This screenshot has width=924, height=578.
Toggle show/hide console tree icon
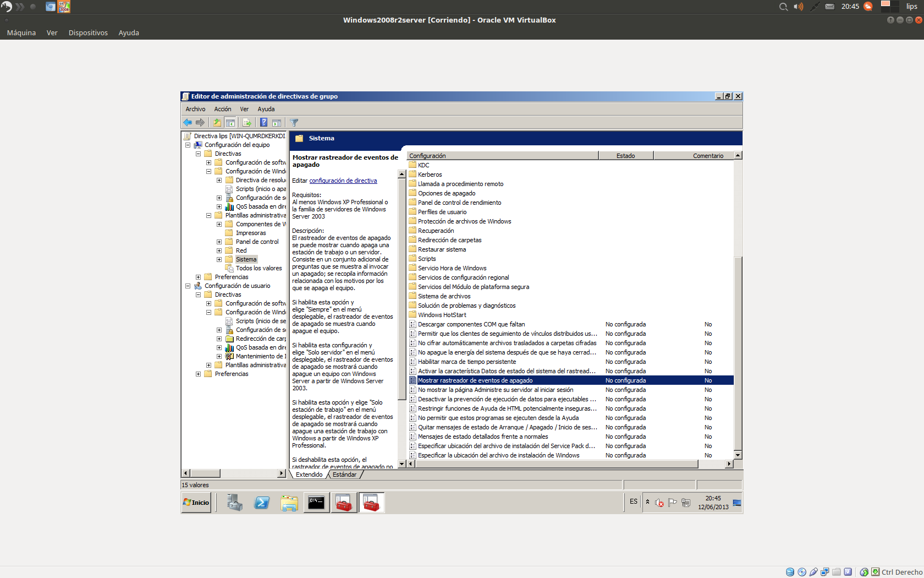point(230,122)
